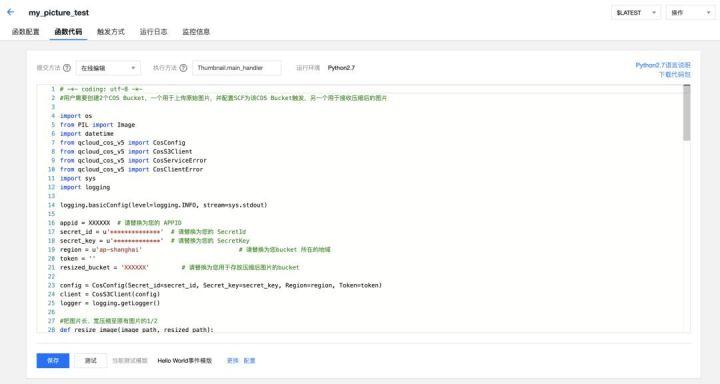Click the 'import datetime' code line

[87, 134]
